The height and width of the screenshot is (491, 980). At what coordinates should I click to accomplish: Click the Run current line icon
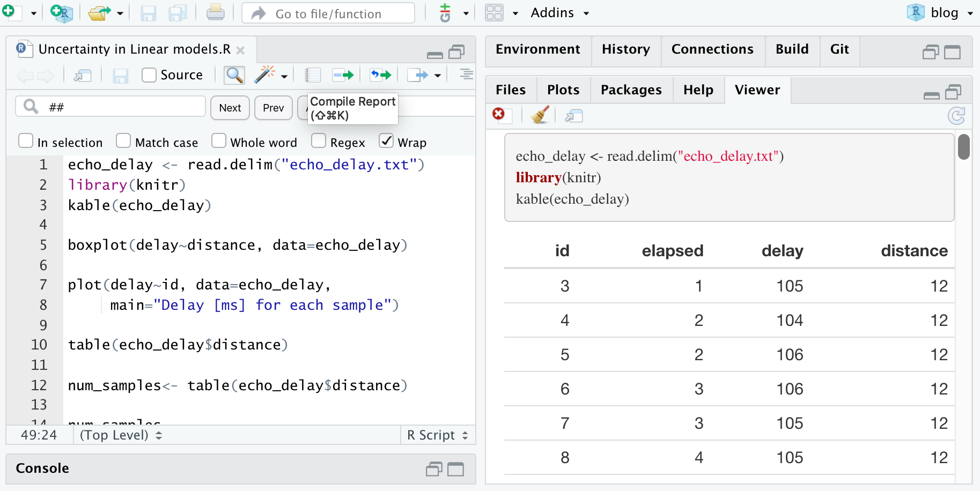click(x=343, y=75)
